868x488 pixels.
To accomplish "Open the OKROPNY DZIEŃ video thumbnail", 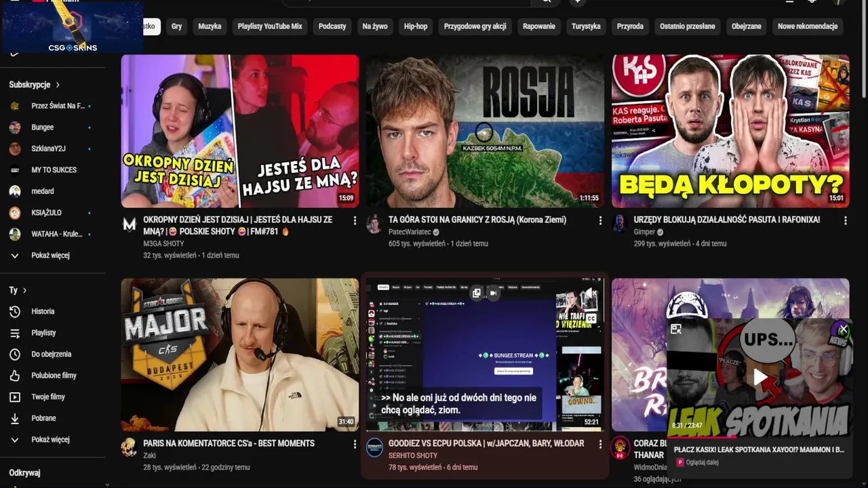I will tap(240, 131).
